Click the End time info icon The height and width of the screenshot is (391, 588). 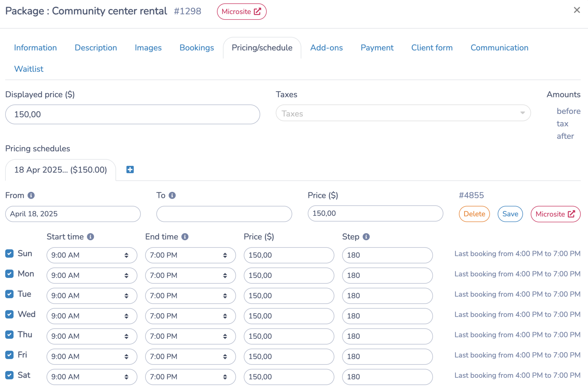coord(185,237)
